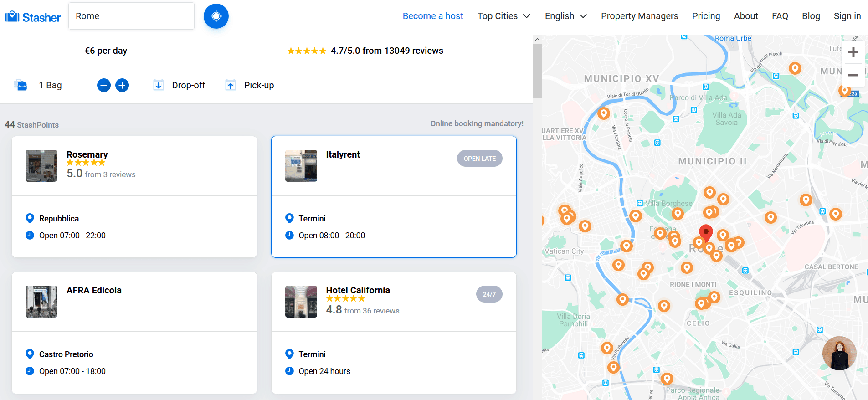Click the Rome search field
Screen dimensions: 868x400
[131, 16]
